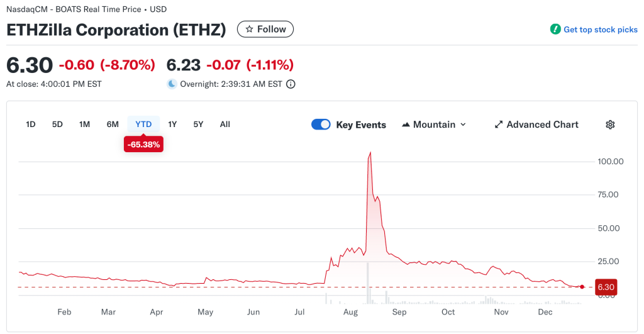Viewport: 644px width, 334px height.
Task: Select the YTD time range
Action: (143, 125)
